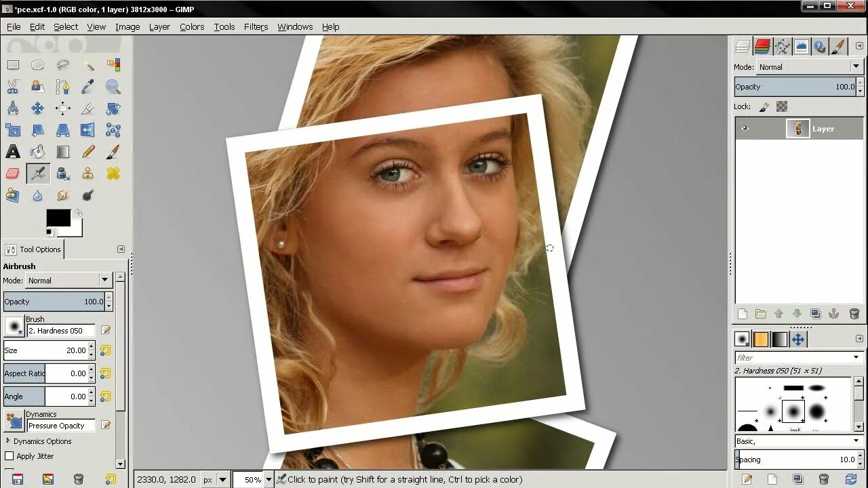
Task: Select the Shear tool
Action: [x=38, y=130]
